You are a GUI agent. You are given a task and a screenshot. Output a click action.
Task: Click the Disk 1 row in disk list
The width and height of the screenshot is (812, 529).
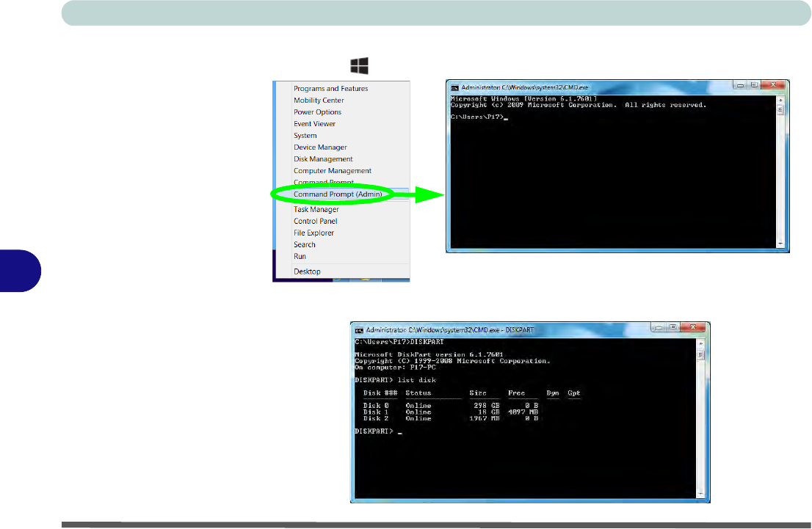451,412
